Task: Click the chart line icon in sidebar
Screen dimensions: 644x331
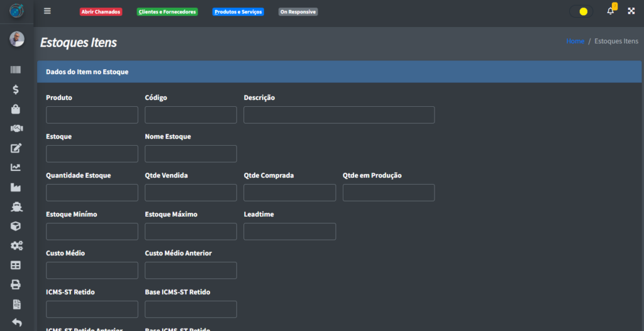Action: (16, 167)
